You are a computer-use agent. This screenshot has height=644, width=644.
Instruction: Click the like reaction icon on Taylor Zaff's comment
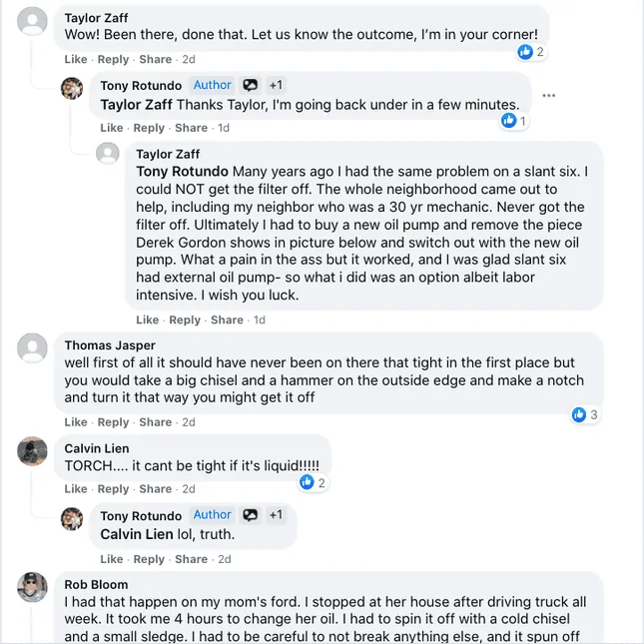click(x=525, y=52)
